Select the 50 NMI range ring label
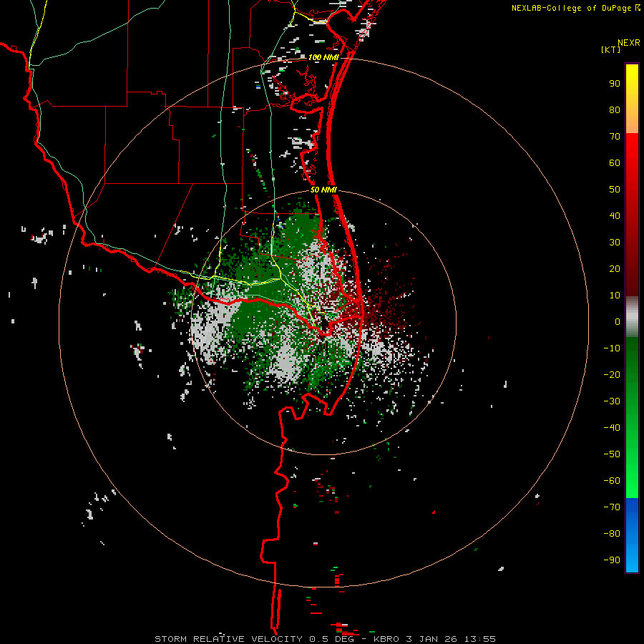 [x=323, y=190]
